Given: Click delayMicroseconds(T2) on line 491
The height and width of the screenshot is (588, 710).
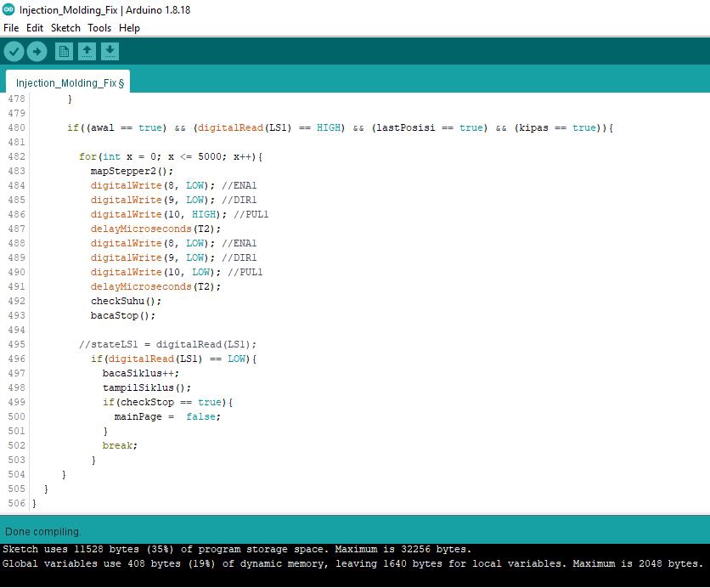Looking at the screenshot, I should 155,287.
